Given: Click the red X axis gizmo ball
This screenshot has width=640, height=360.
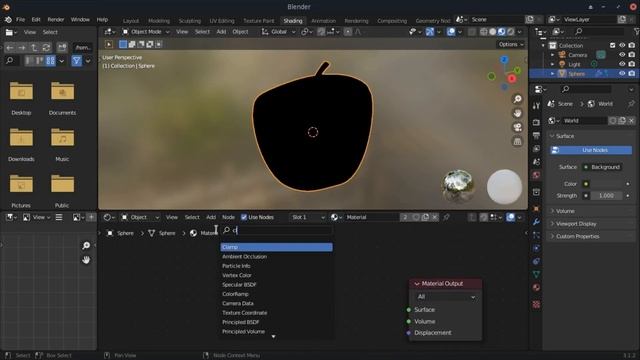Looking at the screenshot, I should tap(511, 79).
